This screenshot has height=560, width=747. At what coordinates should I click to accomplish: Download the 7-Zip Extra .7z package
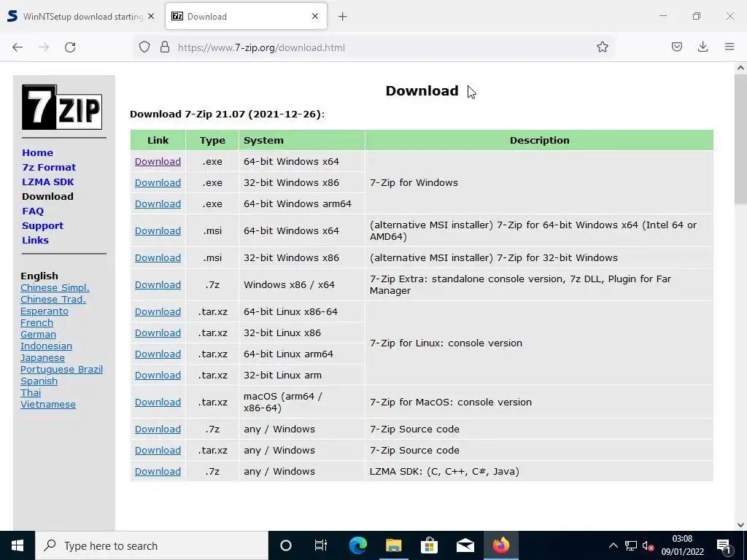click(158, 285)
